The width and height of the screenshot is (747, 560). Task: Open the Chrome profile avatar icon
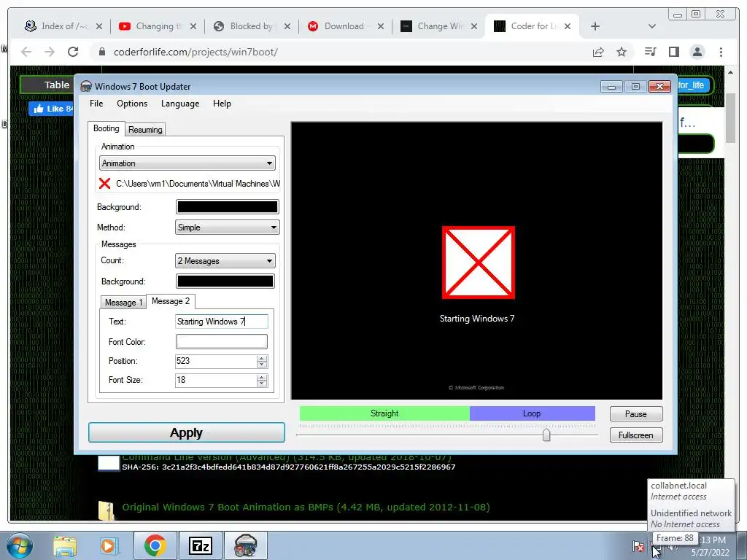pyautogui.click(x=697, y=52)
